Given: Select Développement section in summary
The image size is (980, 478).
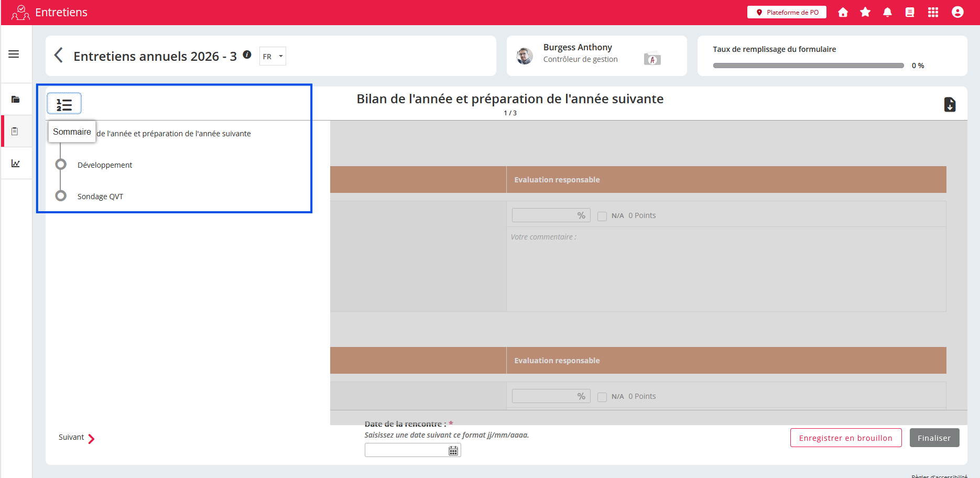Looking at the screenshot, I should coord(104,165).
